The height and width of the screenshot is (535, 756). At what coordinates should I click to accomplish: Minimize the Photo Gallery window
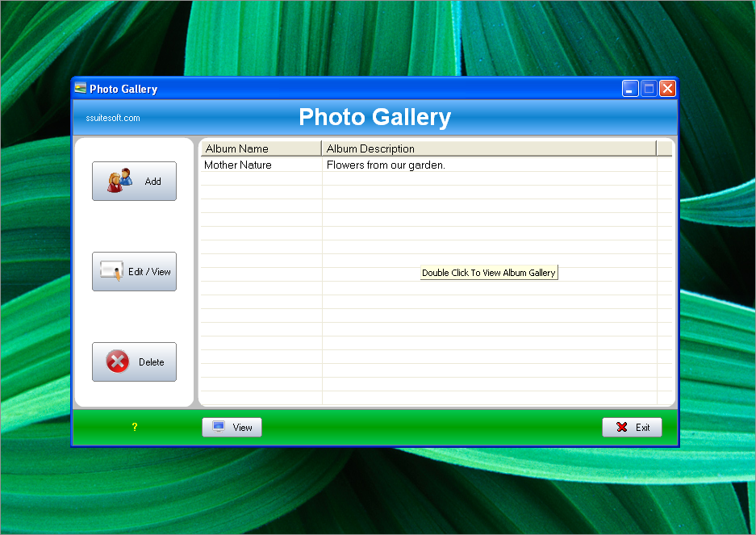pyautogui.click(x=629, y=89)
